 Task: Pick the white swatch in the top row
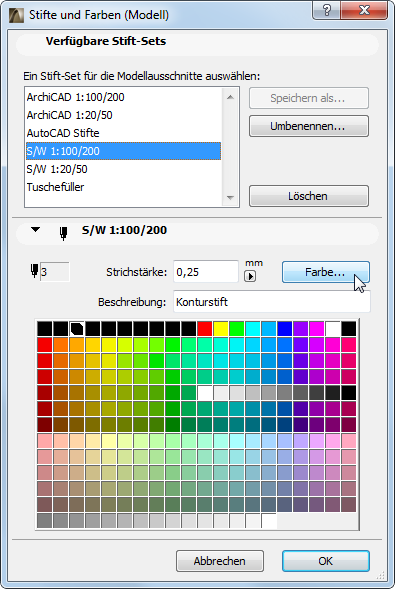point(333,329)
